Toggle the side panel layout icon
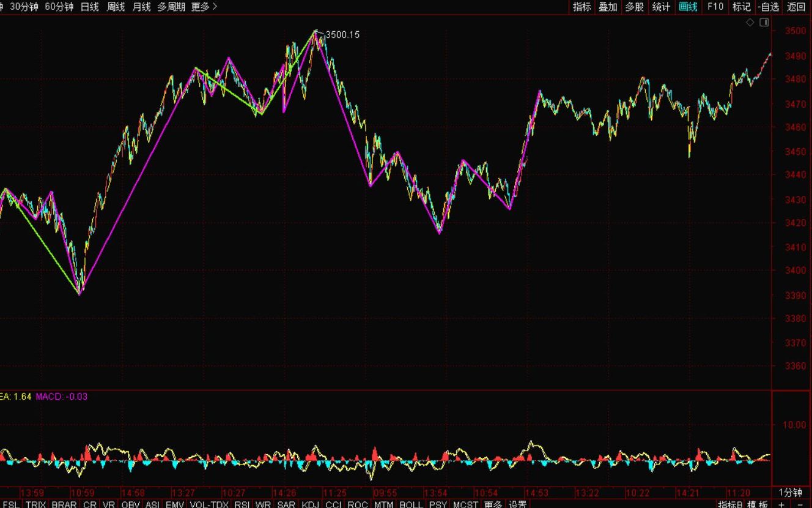 [764, 23]
